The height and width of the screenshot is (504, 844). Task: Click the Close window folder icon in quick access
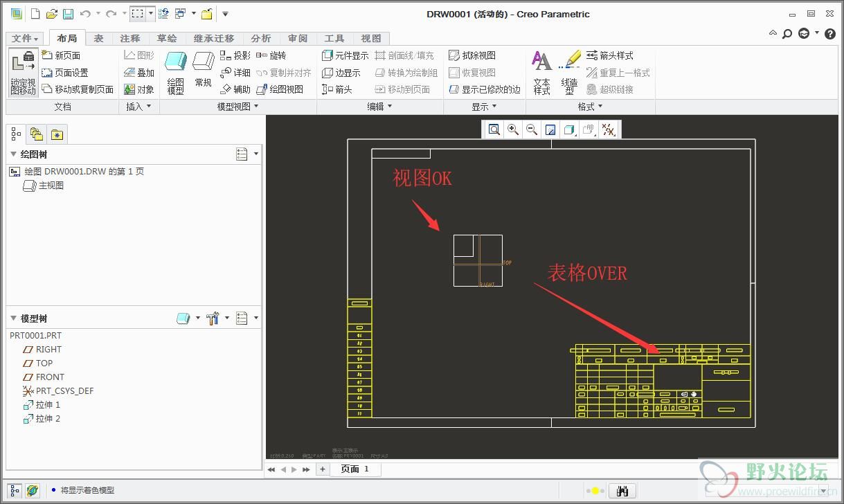[x=206, y=13]
